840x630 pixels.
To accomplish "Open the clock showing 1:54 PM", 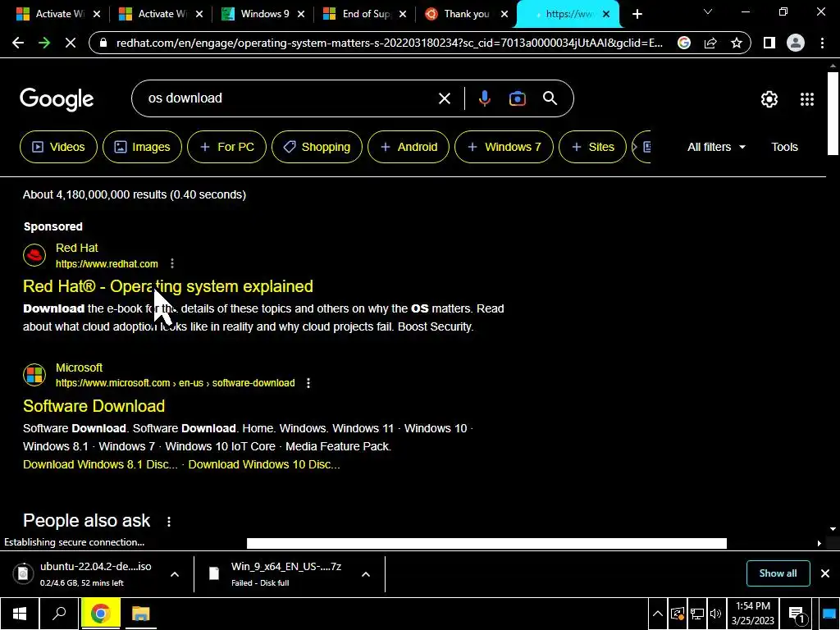I will tap(753, 614).
